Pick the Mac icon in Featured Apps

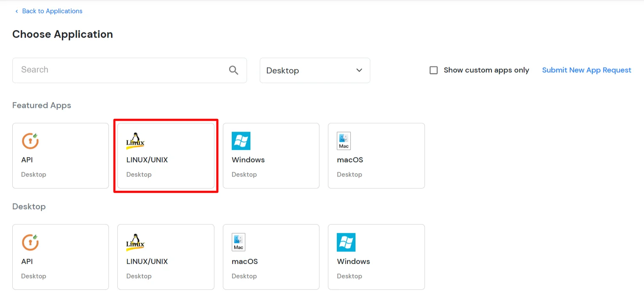(344, 141)
